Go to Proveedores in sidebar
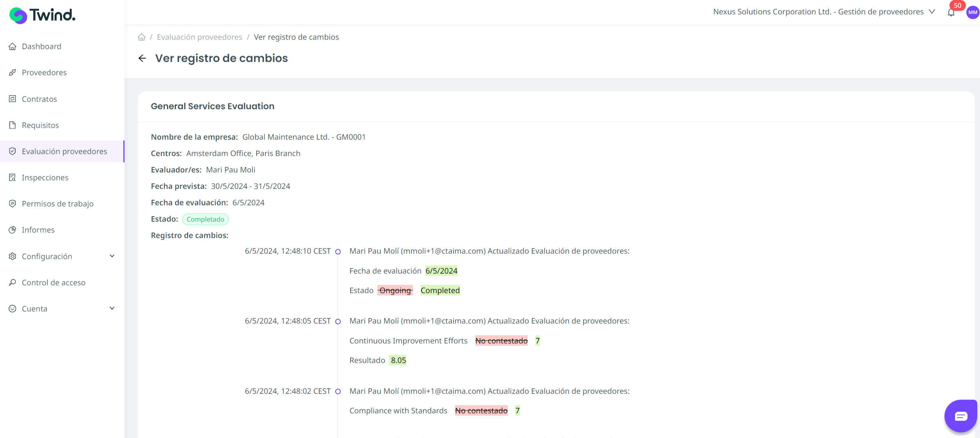This screenshot has height=438, width=980. pos(44,73)
